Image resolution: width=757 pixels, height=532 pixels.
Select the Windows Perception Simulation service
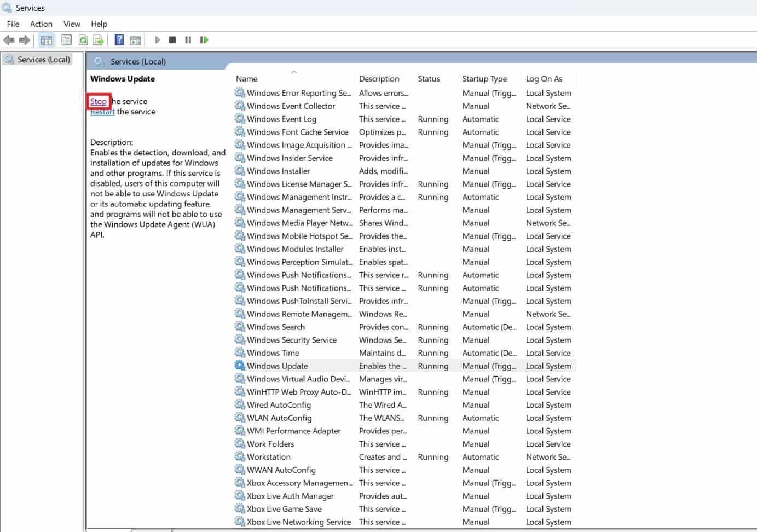click(405, 262)
